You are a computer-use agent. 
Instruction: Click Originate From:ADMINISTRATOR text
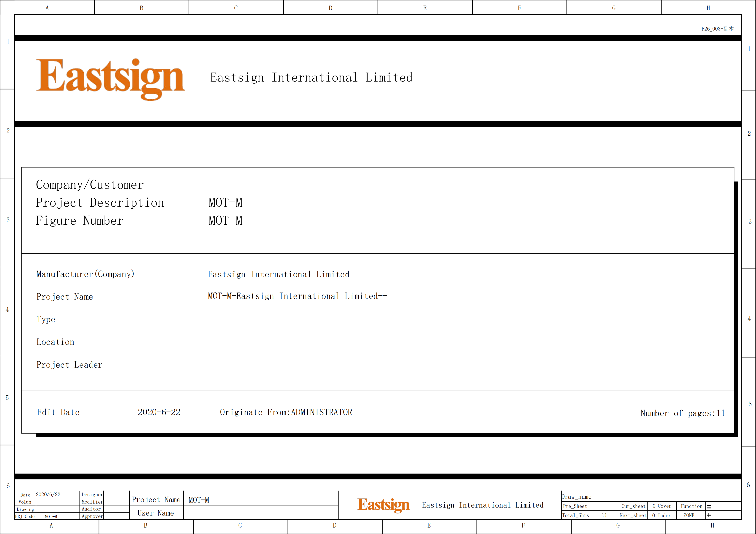[286, 412]
